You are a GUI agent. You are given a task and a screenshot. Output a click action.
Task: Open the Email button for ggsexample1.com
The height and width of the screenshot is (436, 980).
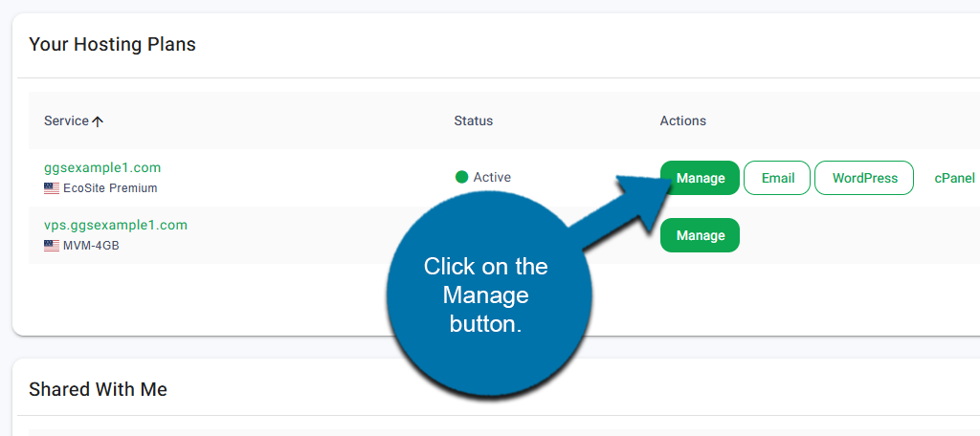coord(777,178)
